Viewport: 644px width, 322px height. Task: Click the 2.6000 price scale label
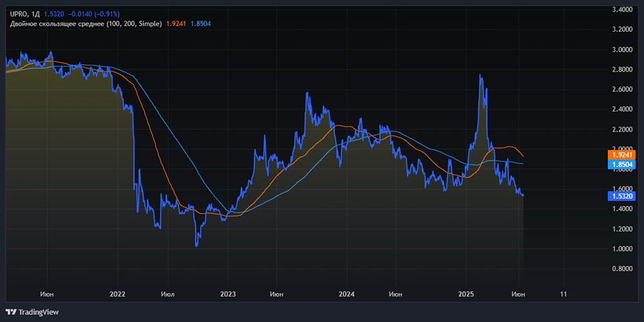pyautogui.click(x=621, y=90)
